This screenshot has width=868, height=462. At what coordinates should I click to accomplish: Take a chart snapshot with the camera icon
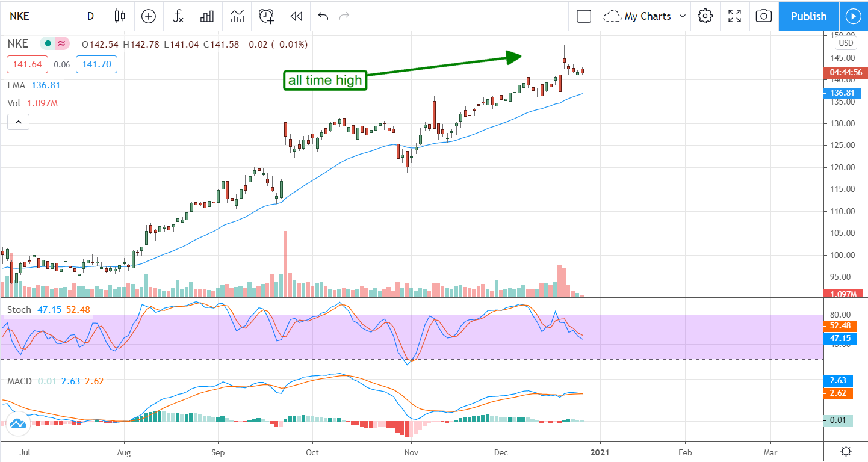click(763, 16)
